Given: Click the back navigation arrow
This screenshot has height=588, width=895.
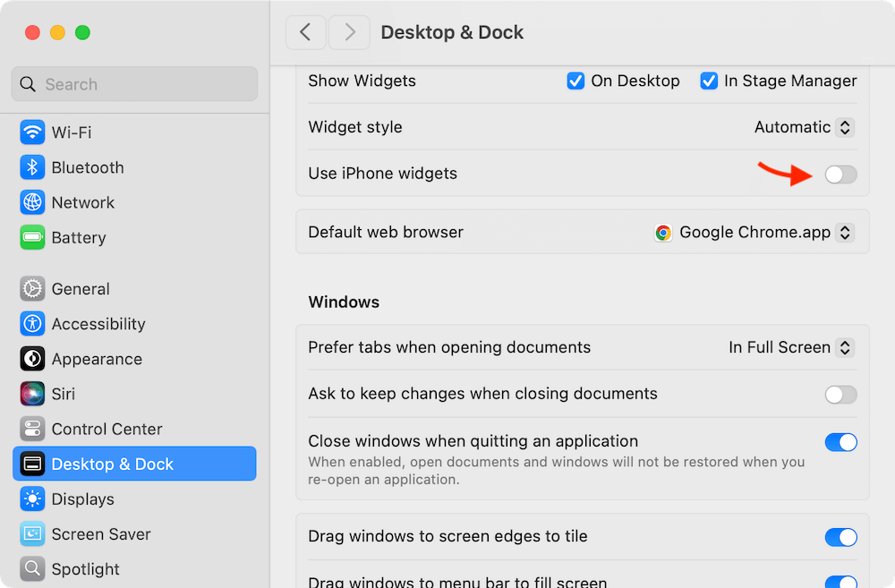Looking at the screenshot, I should click(305, 32).
